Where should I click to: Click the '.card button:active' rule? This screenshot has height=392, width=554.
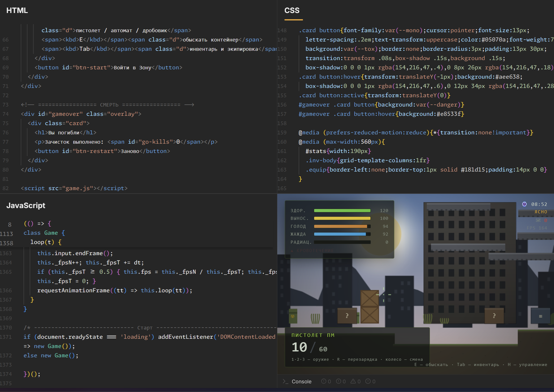point(374,95)
